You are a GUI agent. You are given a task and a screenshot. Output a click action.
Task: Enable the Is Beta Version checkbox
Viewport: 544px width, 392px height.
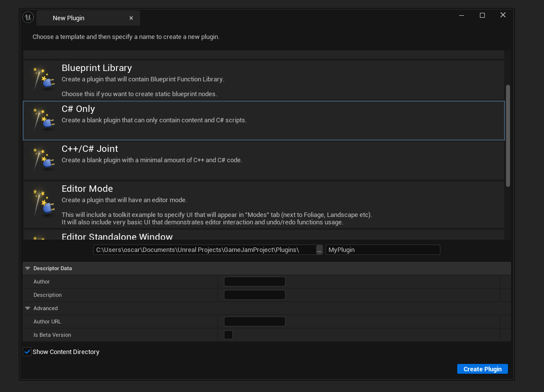(x=228, y=335)
